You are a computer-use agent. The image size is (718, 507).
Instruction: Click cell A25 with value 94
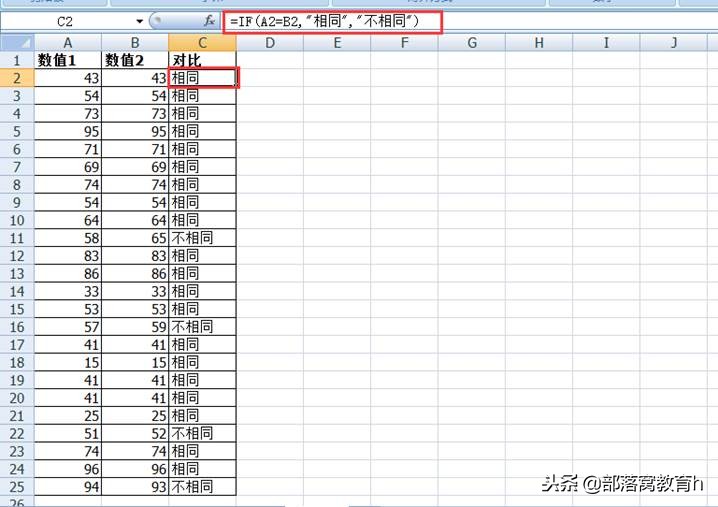pyautogui.click(x=68, y=487)
